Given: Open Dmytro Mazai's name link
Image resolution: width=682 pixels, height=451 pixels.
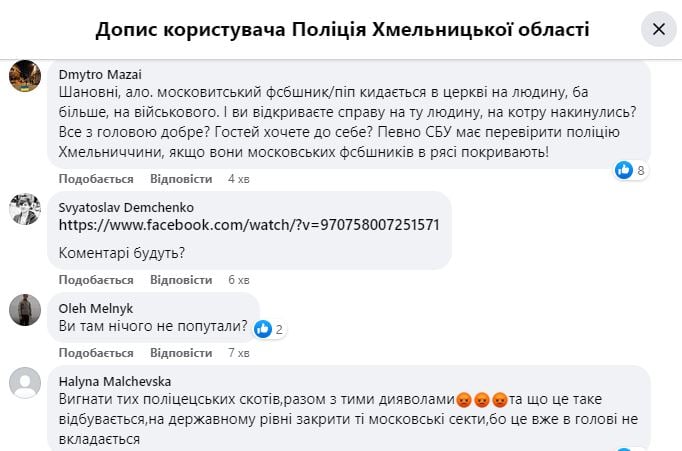Looking at the screenshot, I should click(100, 73).
